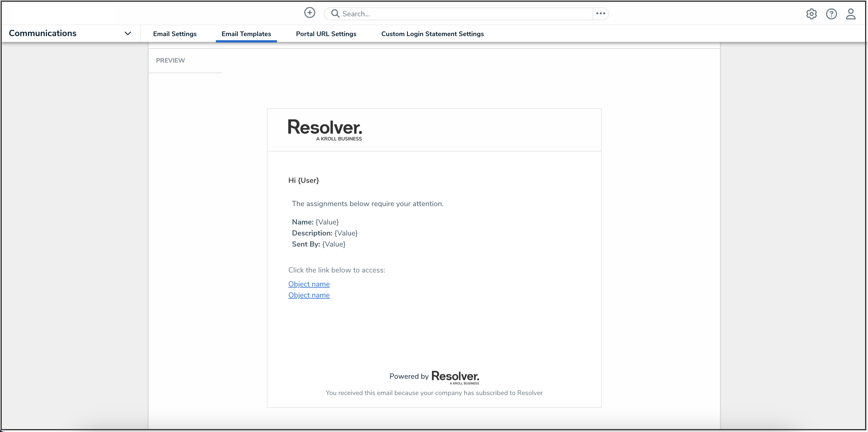Click the Resolver logo in email header
Image resolution: width=868 pixels, height=432 pixels.
pos(325,130)
